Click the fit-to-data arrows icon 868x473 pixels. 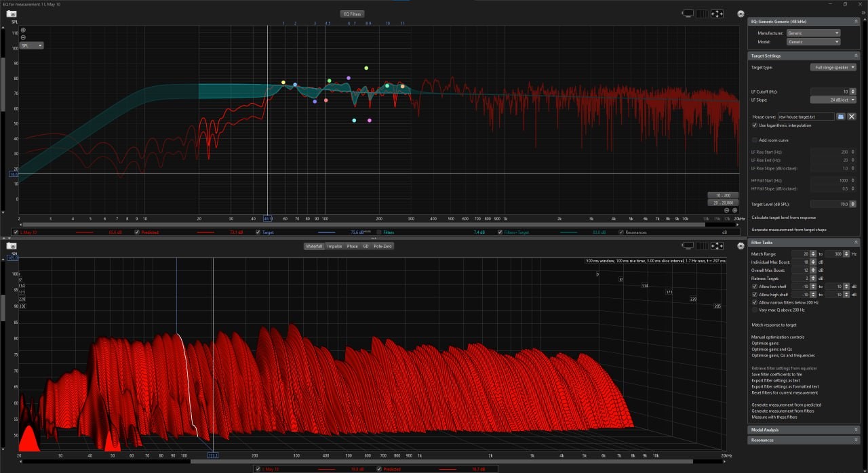pyautogui.click(x=717, y=14)
